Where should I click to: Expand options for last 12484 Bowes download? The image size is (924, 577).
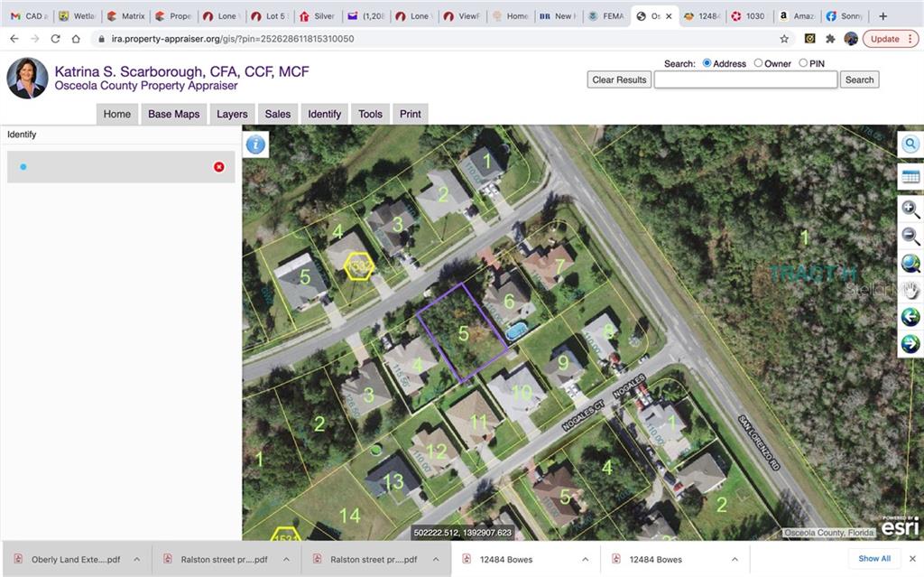coord(735,559)
